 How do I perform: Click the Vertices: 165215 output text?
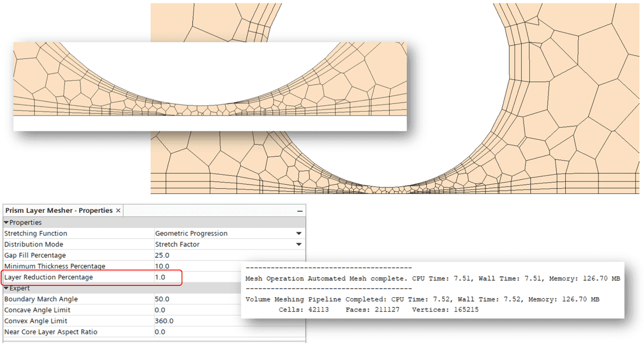pos(445,309)
